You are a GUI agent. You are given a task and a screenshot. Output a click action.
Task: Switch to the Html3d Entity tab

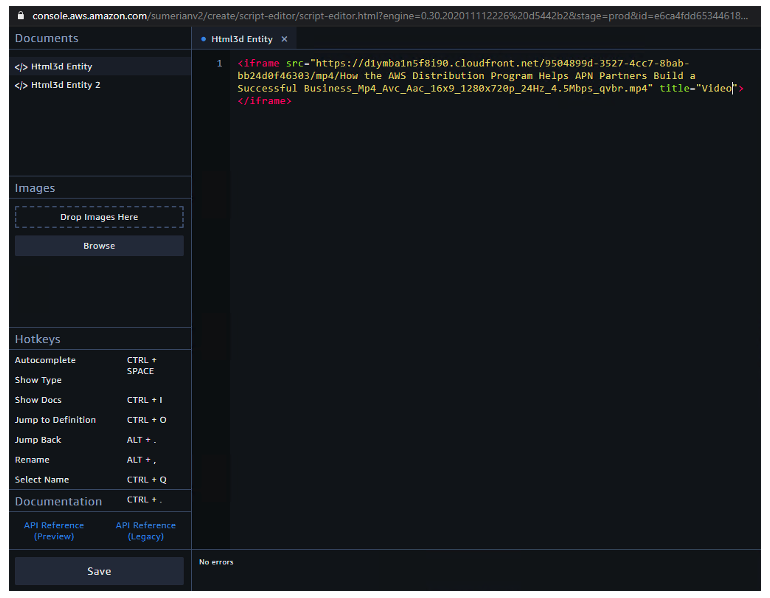click(x=241, y=39)
